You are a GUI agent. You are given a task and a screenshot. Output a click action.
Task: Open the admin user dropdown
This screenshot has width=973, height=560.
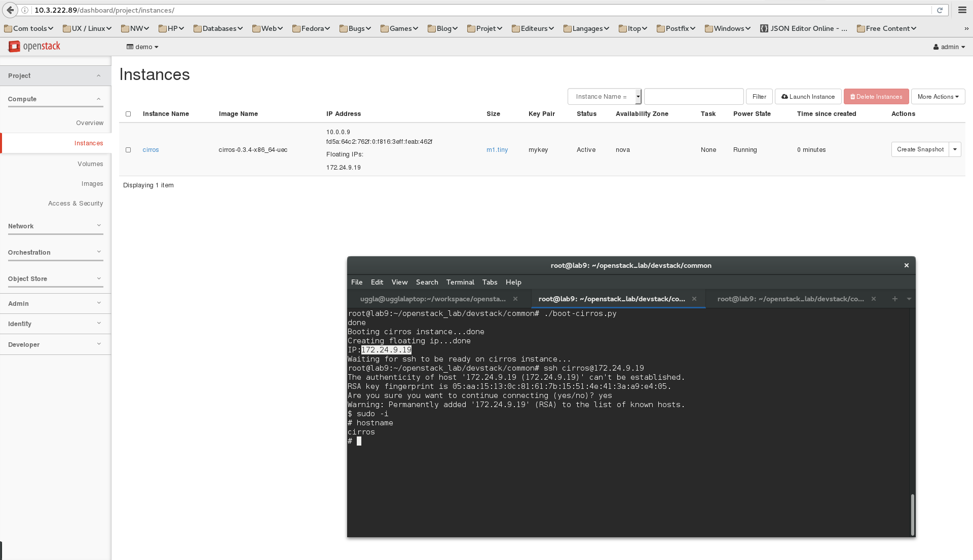click(949, 47)
